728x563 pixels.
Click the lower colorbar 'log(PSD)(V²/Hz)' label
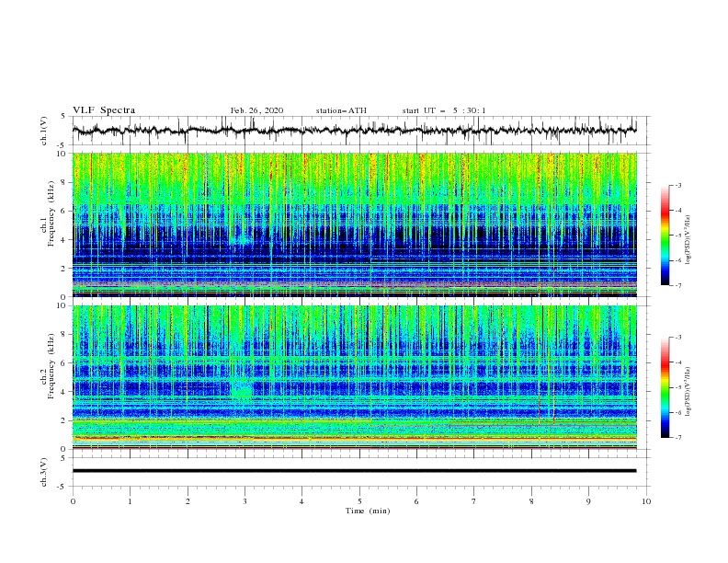[688, 391]
